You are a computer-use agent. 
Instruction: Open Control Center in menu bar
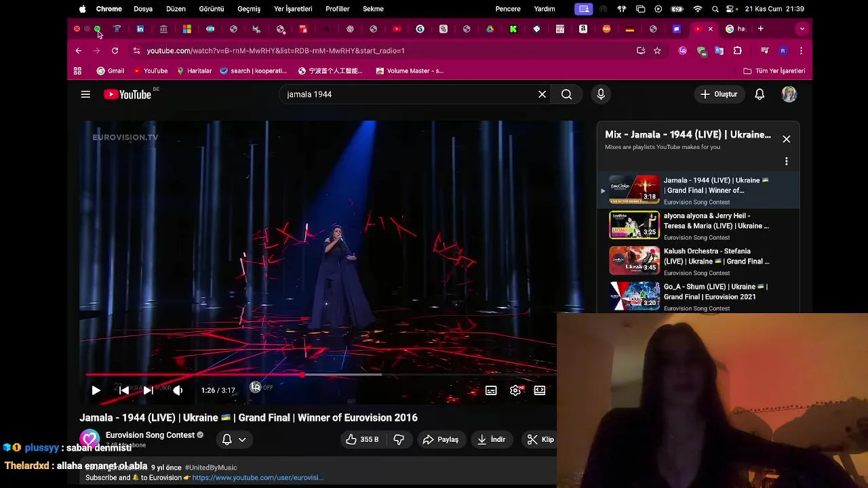(731, 9)
